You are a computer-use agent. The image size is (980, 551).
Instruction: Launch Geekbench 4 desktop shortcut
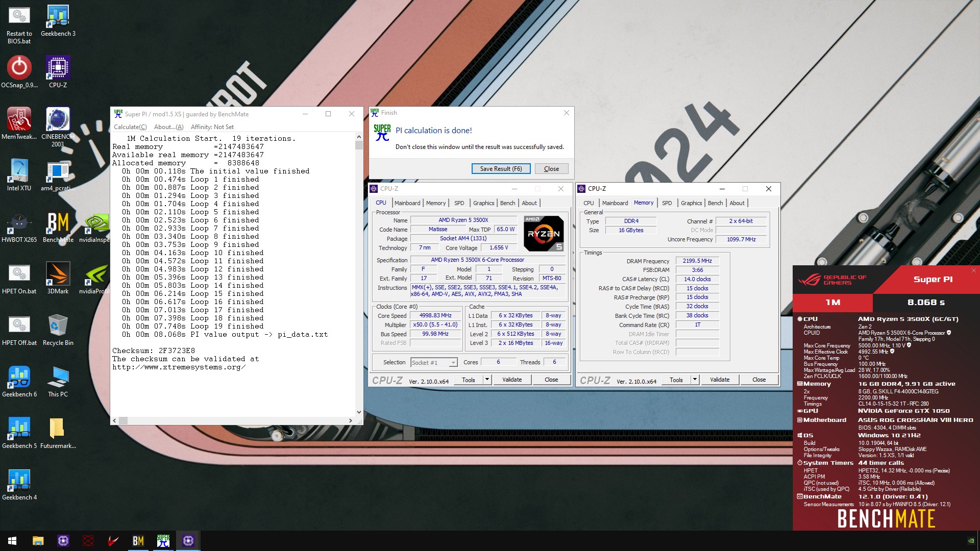click(19, 485)
